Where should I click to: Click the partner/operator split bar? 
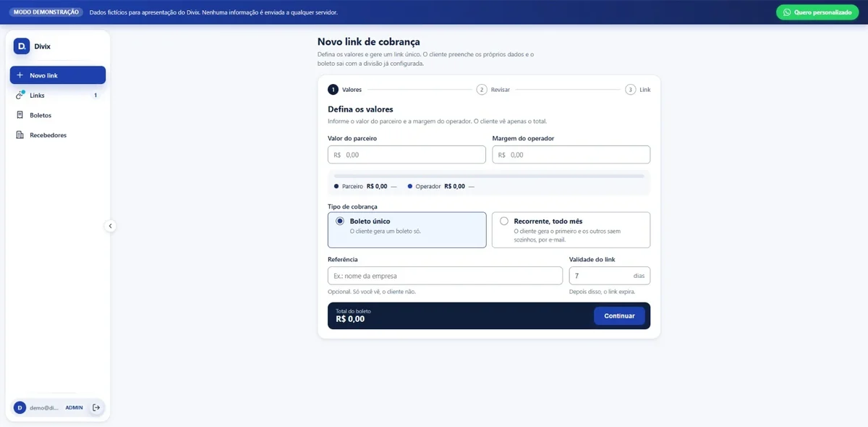489,176
